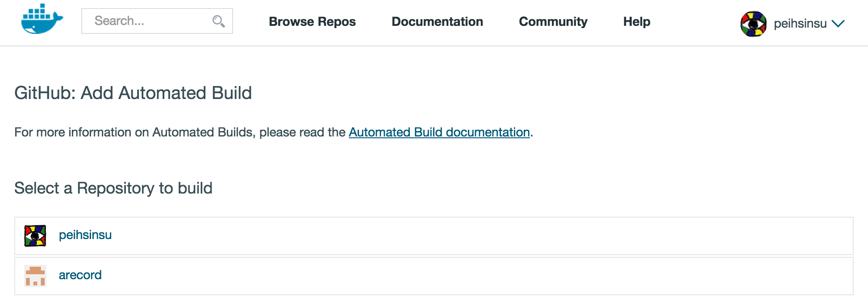Screen dimensions: 868x297
Task: Open the Browse Repos menu item
Action: (312, 21)
